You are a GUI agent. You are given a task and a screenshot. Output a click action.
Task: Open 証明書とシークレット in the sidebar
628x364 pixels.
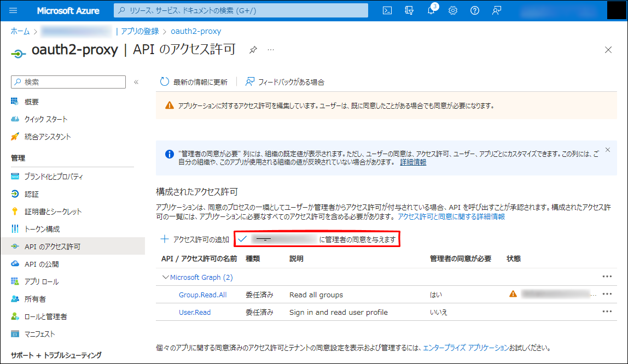53,212
